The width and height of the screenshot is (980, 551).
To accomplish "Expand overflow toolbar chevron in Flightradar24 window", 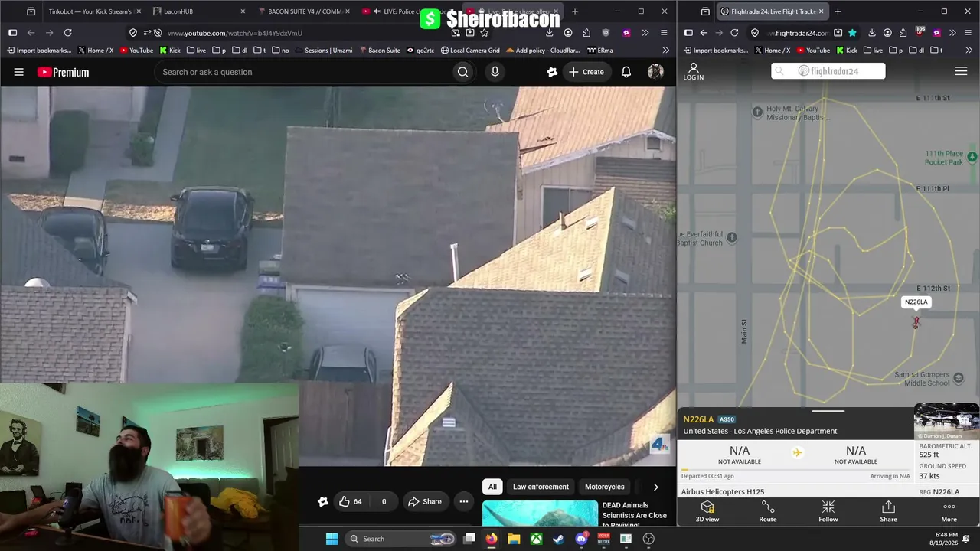I will [x=952, y=33].
